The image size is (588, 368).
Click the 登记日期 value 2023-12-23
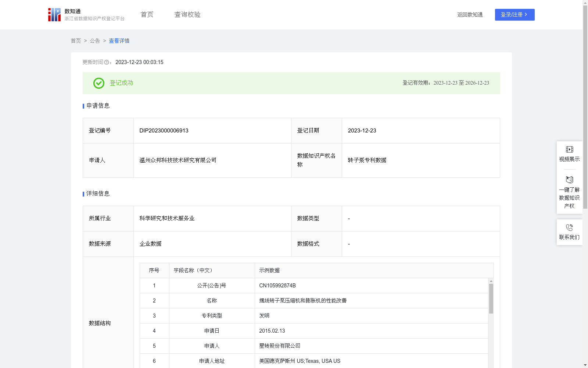click(x=362, y=131)
